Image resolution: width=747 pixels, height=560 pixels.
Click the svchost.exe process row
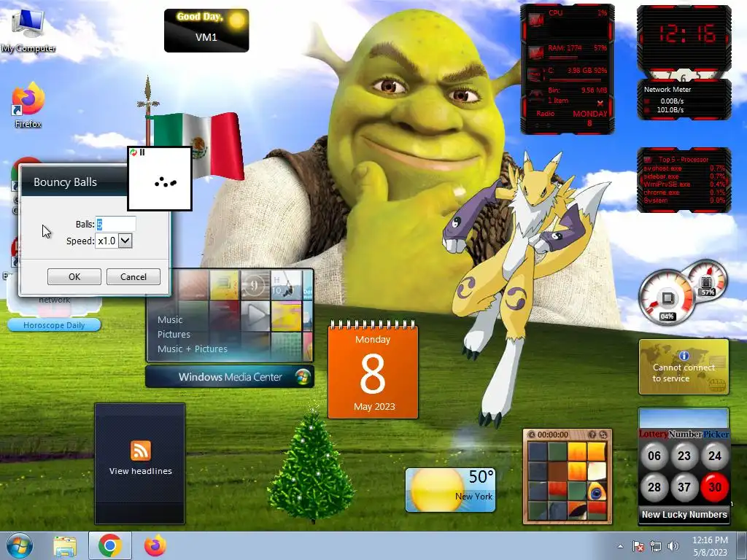click(x=684, y=168)
